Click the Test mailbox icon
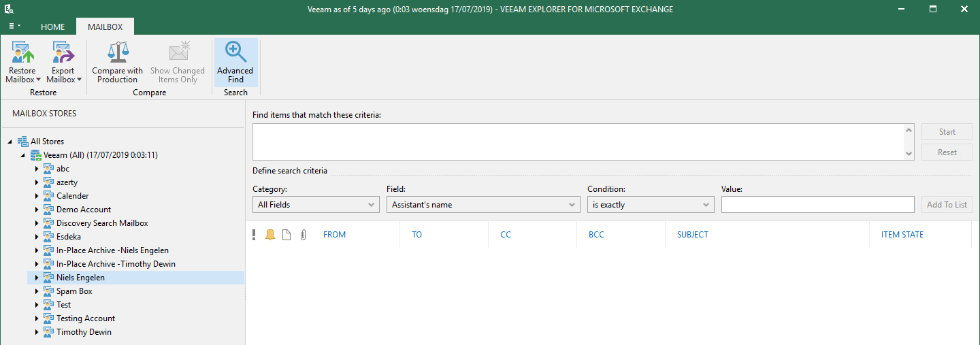980x345 pixels. pos(48,305)
